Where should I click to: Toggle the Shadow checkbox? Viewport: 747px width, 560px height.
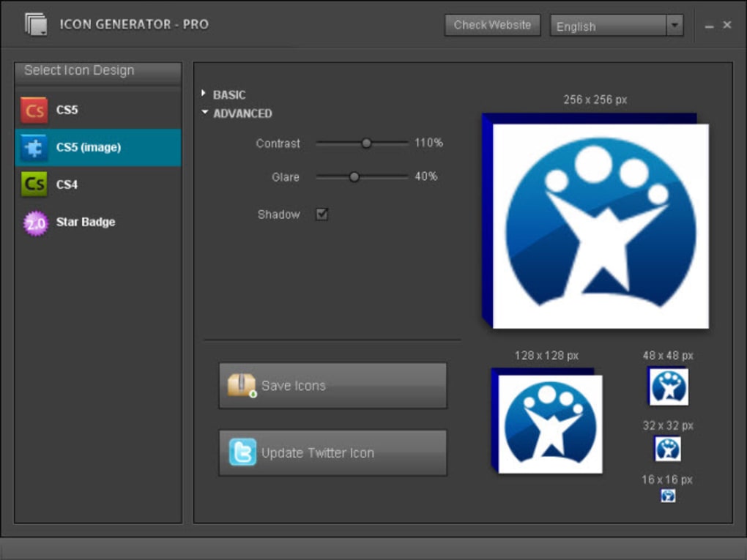click(321, 214)
